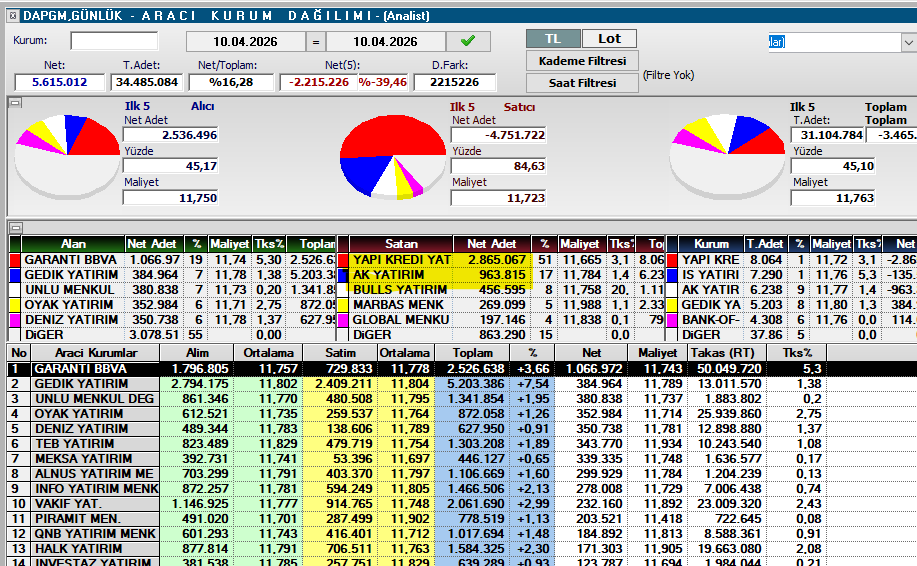Click the window icon before DAPGM title
The width and height of the screenshot is (917, 566).
pos(13,16)
